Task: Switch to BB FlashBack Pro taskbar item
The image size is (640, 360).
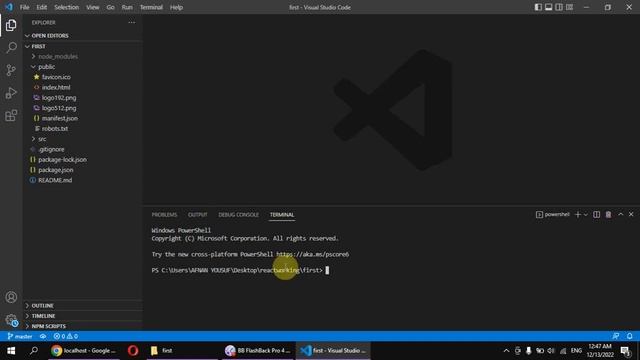Action: click(x=258, y=351)
